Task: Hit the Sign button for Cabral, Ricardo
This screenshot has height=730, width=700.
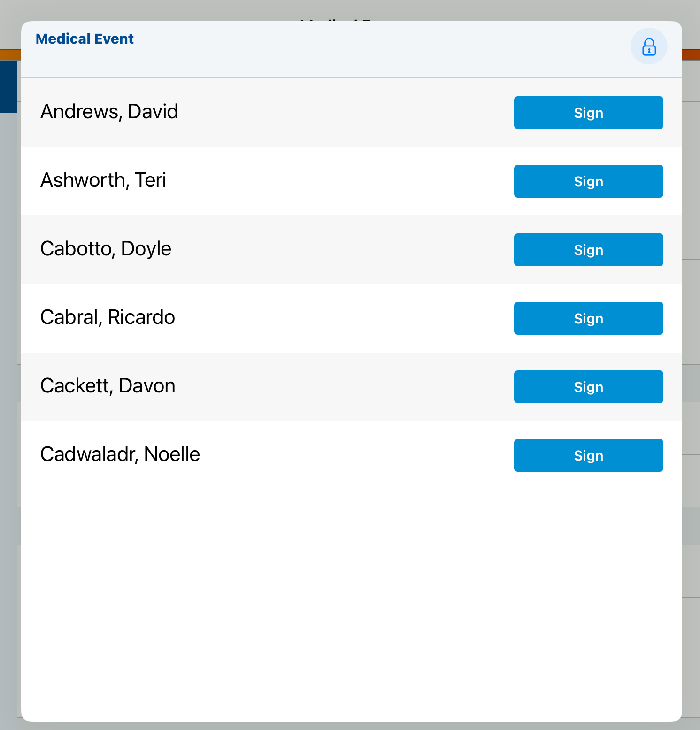Action: click(x=588, y=318)
